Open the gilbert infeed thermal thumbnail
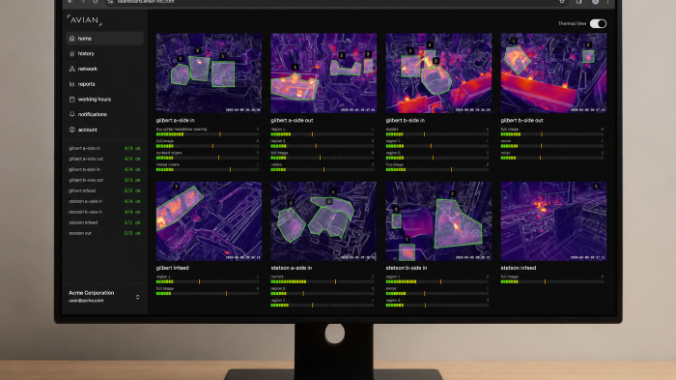The height and width of the screenshot is (380, 676). click(x=209, y=221)
